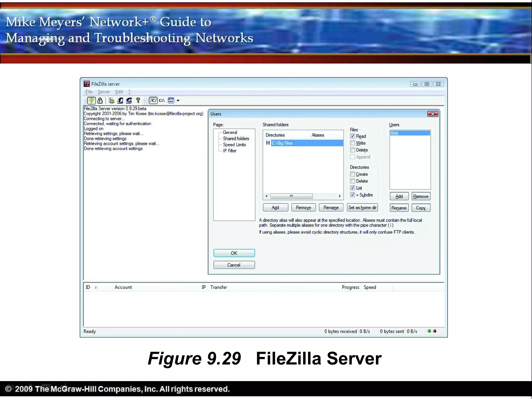Enable the Files Write checkbox
This screenshot has width=532, height=399.
coord(353,143)
